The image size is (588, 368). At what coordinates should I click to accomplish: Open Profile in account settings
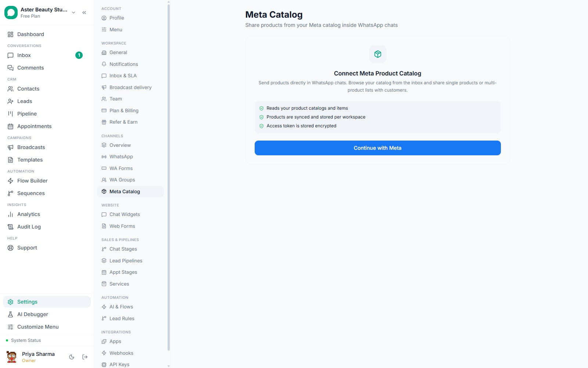coord(130,18)
